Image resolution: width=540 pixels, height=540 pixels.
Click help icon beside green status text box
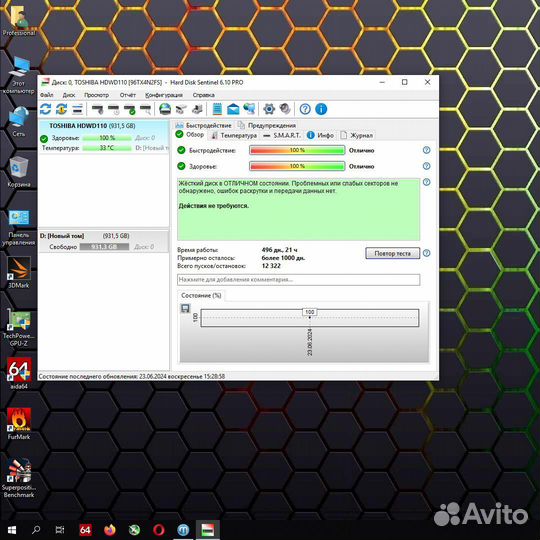tap(426, 182)
